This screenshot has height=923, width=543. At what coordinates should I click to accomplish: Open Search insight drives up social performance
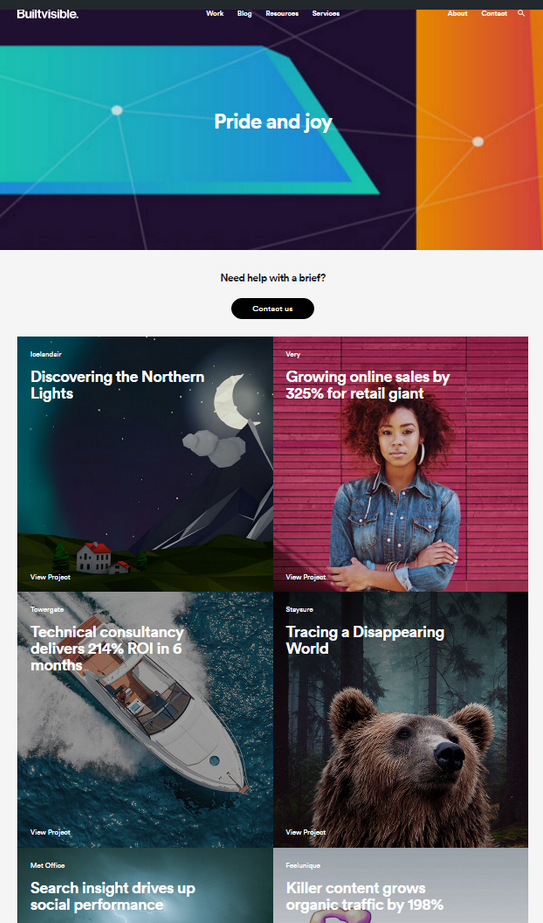pyautogui.click(x=112, y=896)
